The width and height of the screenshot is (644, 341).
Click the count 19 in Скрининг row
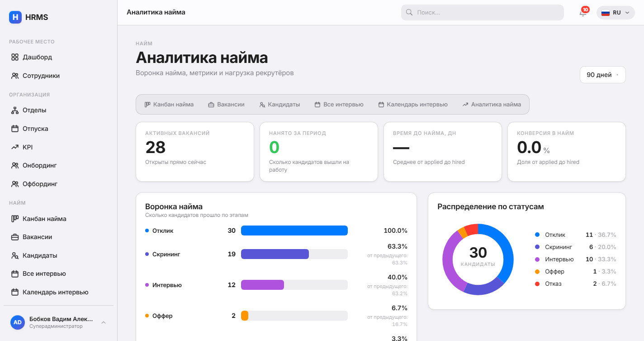[x=232, y=254]
